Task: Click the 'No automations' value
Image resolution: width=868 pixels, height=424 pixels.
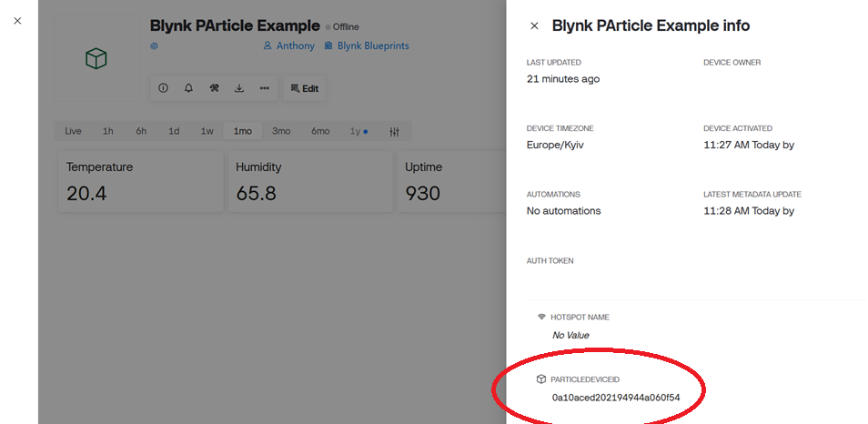Action: (563, 211)
